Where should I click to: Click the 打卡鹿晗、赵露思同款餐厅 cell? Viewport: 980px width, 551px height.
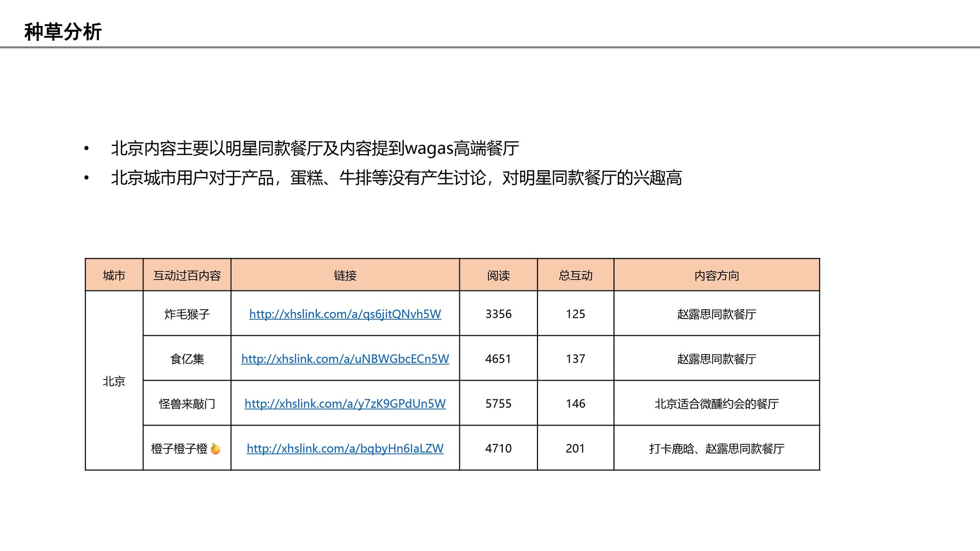point(717,448)
